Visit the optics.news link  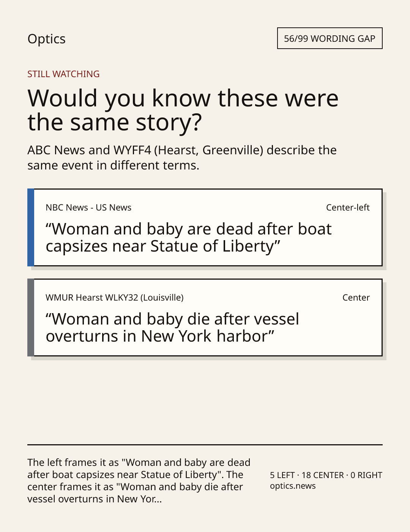293,486
